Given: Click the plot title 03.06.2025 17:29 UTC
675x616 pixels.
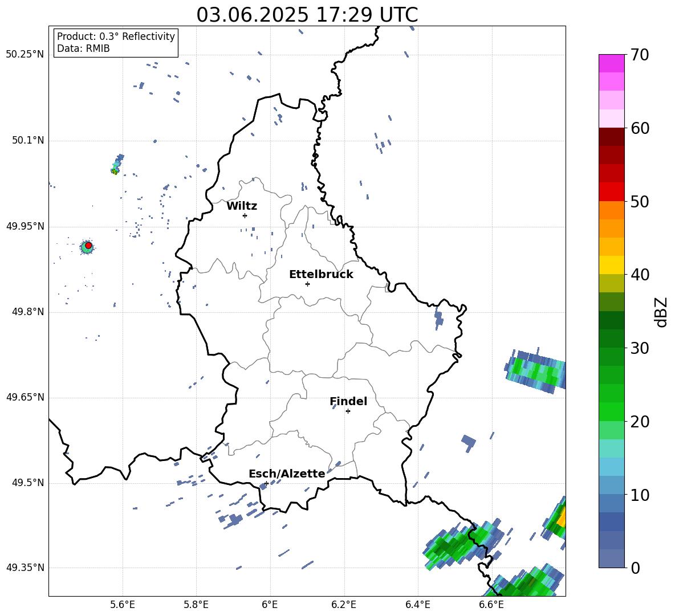Looking at the screenshot, I should pyautogui.click(x=307, y=15).
